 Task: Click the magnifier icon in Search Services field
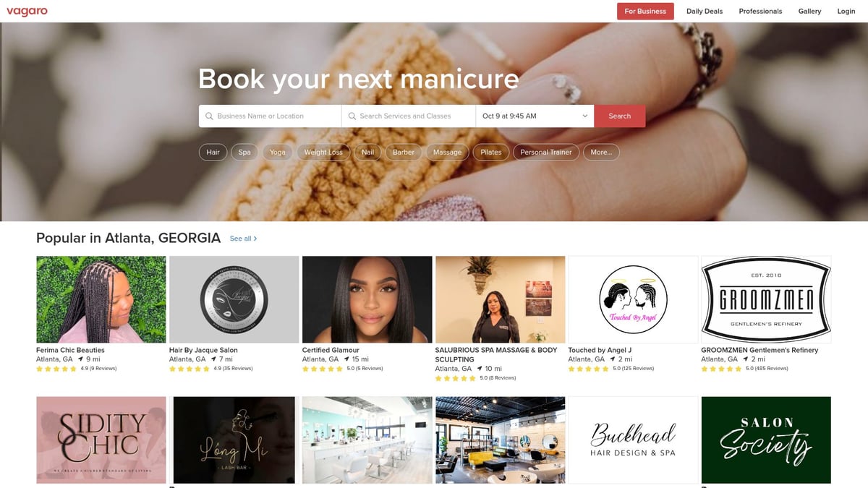352,116
